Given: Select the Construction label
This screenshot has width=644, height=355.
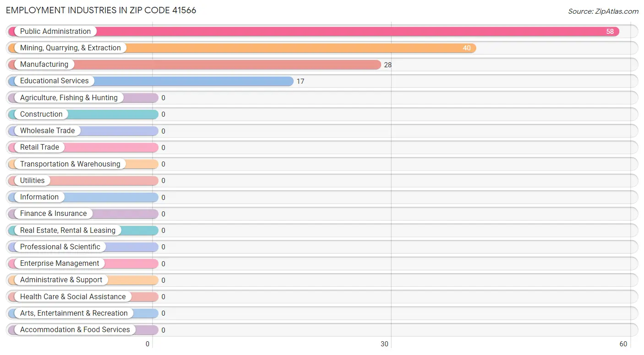Looking at the screenshot, I should point(41,114).
